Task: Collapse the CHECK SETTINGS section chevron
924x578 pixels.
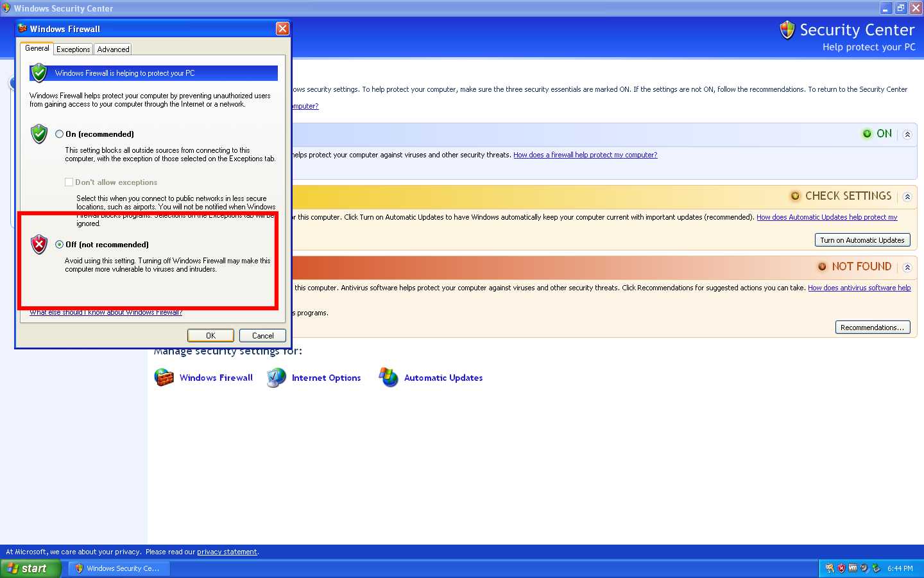Action: pyautogui.click(x=907, y=197)
